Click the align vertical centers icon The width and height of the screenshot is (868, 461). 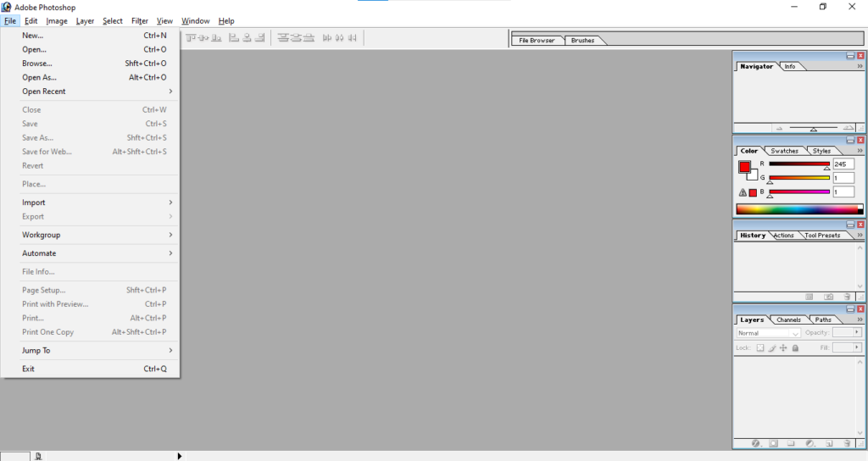(x=203, y=37)
